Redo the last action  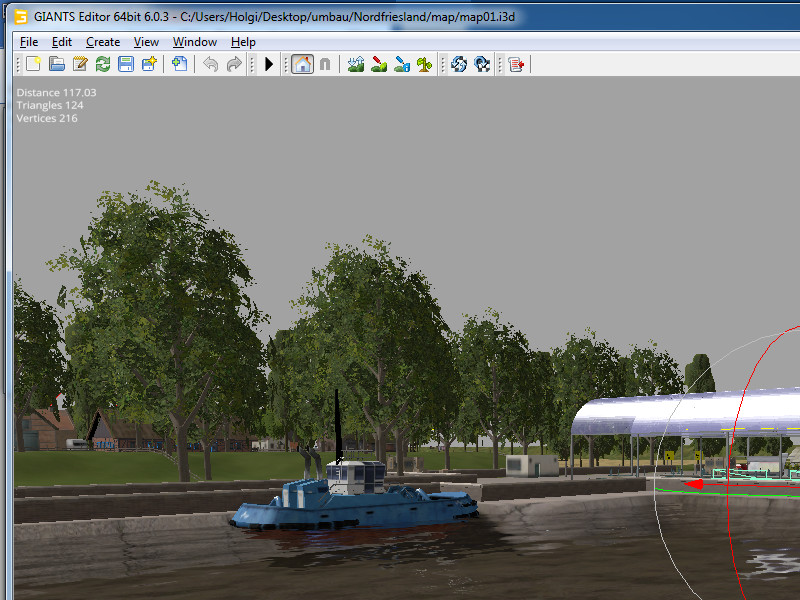(234, 64)
